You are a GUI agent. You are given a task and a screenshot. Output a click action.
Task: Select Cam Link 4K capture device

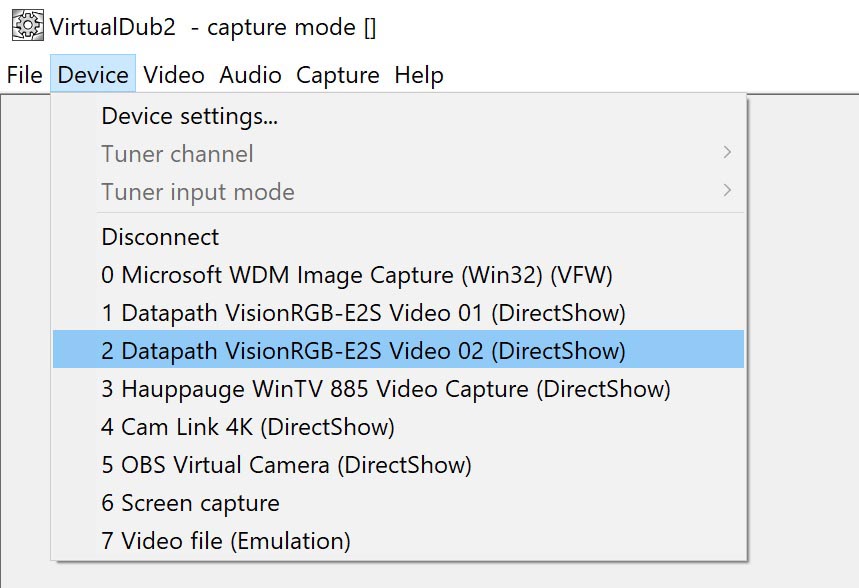398,427
